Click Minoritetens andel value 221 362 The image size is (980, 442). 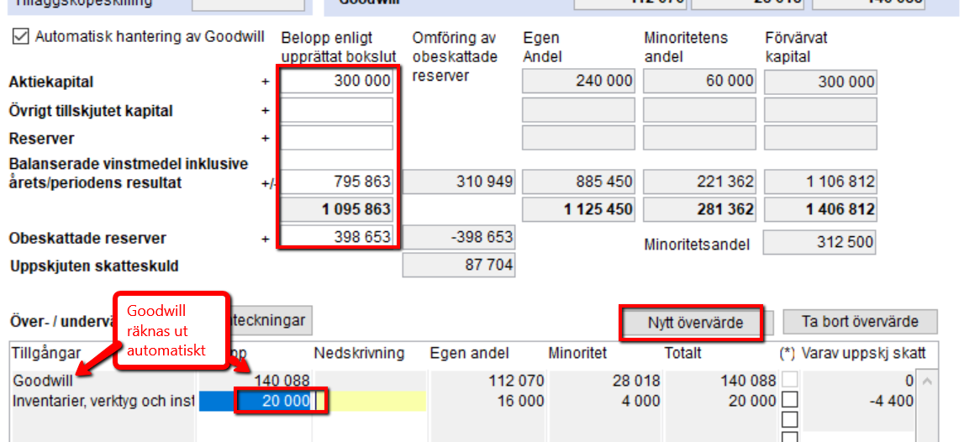[x=698, y=182]
